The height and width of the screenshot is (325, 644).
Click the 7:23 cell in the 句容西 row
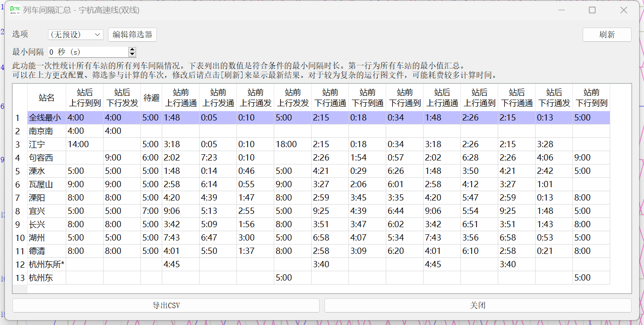click(x=218, y=158)
